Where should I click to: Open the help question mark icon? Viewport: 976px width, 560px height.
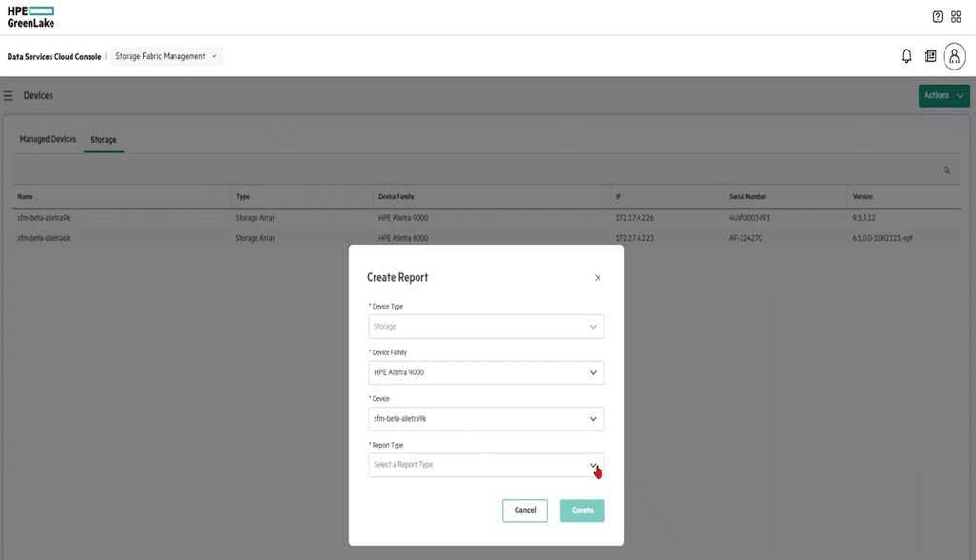point(938,17)
